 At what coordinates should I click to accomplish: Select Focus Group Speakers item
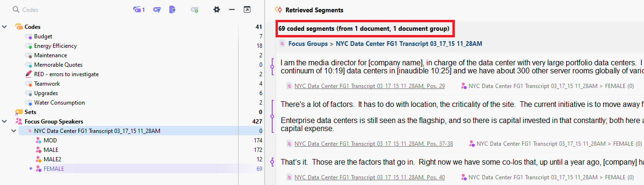[54, 122]
